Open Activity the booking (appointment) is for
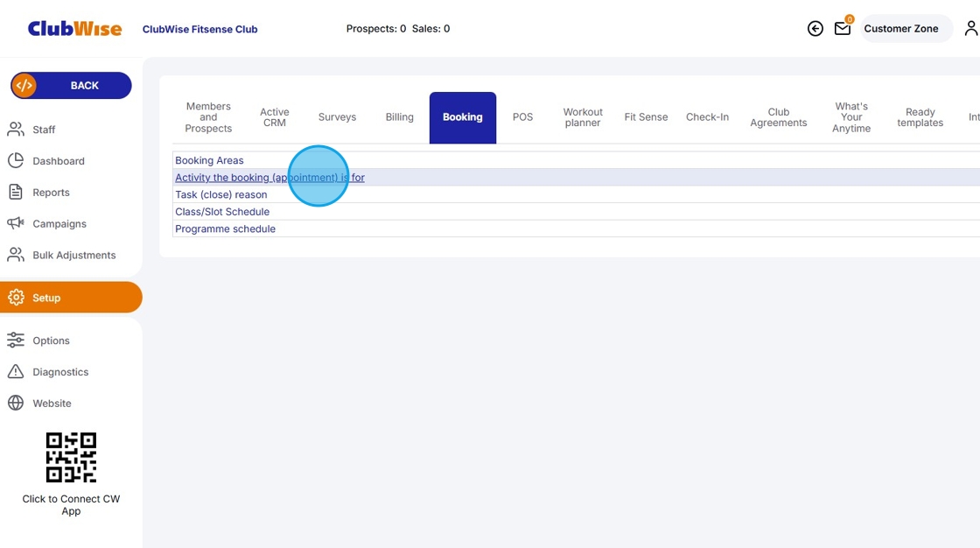980x548 pixels. pyautogui.click(x=269, y=178)
